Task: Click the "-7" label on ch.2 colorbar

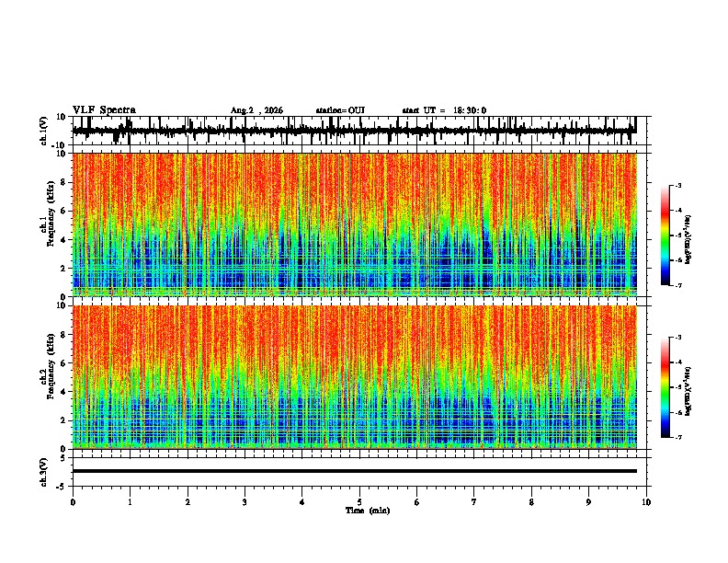Action: pyautogui.click(x=678, y=437)
